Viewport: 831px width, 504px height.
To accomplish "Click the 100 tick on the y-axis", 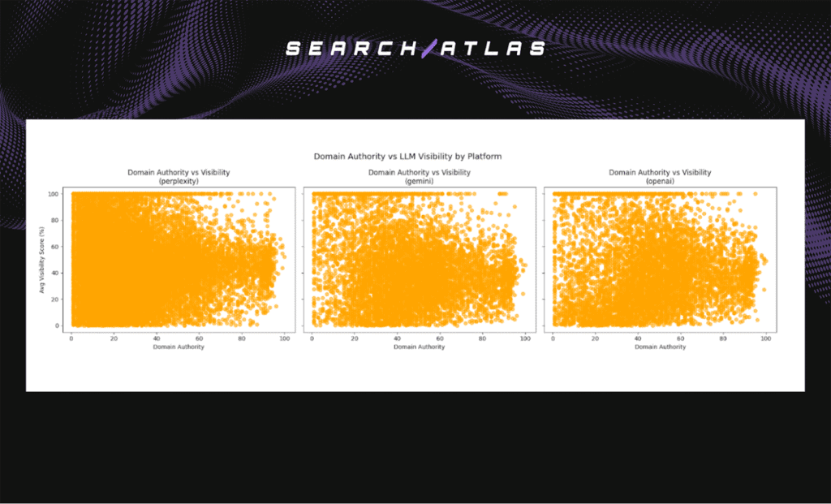I will coord(55,194).
